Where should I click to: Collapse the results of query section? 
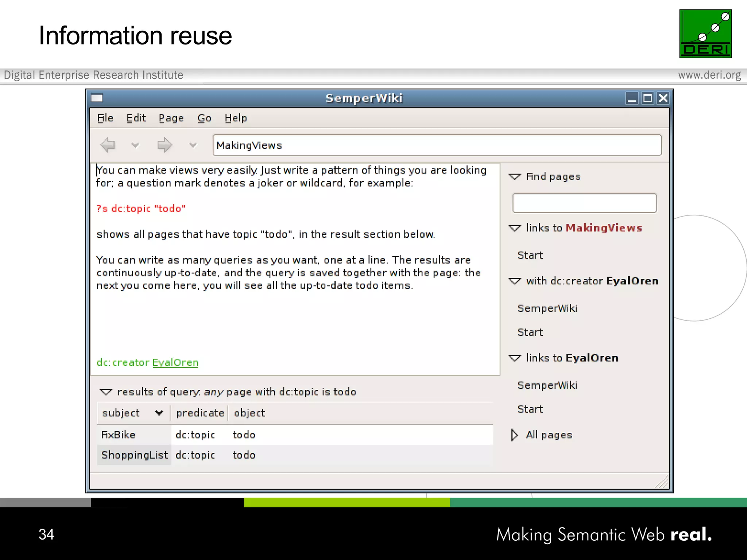(106, 392)
